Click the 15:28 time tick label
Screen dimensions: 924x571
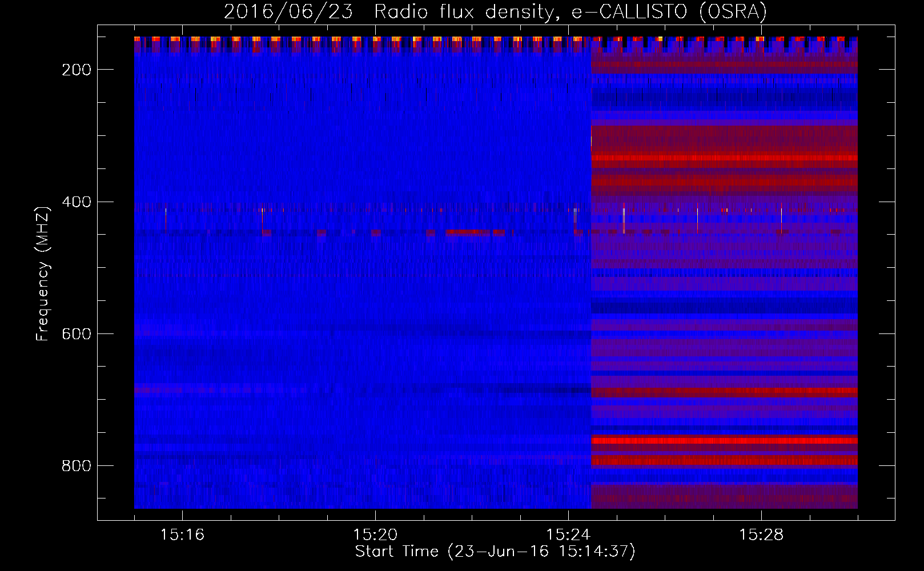click(761, 535)
